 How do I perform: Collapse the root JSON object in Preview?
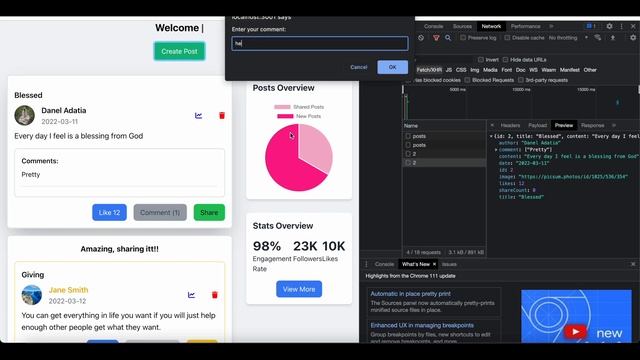(x=491, y=136)
